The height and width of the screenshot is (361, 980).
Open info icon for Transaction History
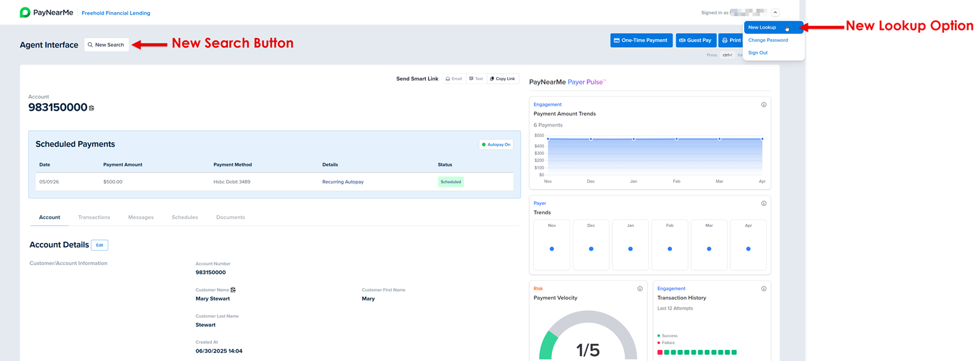tap(764, 289)
